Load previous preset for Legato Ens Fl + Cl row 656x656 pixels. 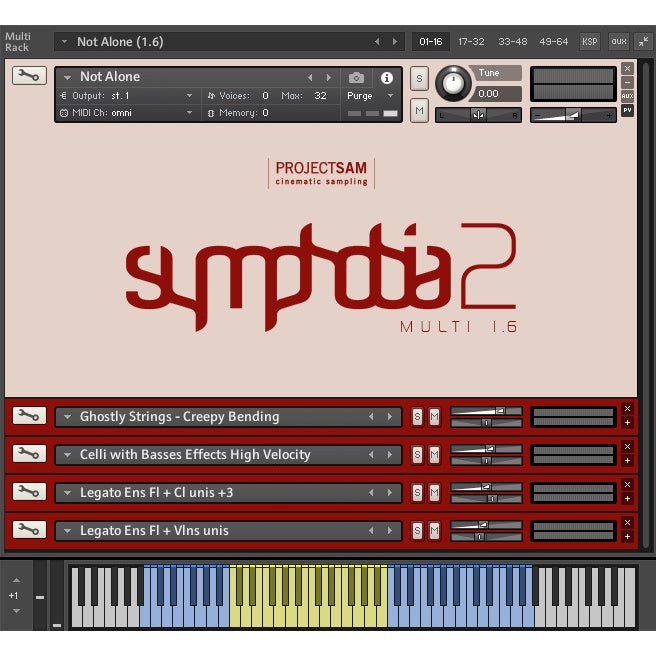point(371,493)
